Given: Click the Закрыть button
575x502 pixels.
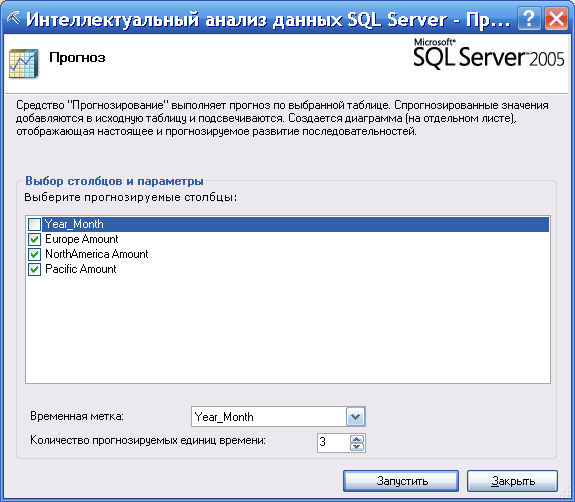Looking at the screenshot, I should pyautogui.click(x=512, y=481).
